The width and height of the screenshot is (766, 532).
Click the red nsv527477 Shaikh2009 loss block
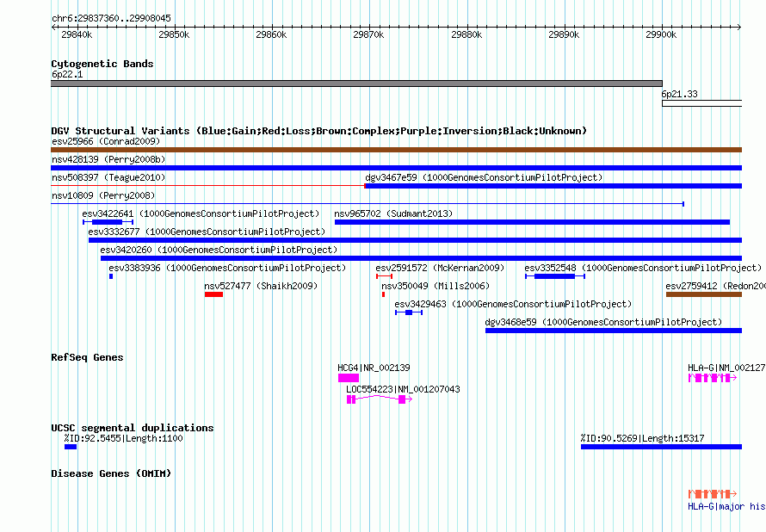[x=214, y=294]
